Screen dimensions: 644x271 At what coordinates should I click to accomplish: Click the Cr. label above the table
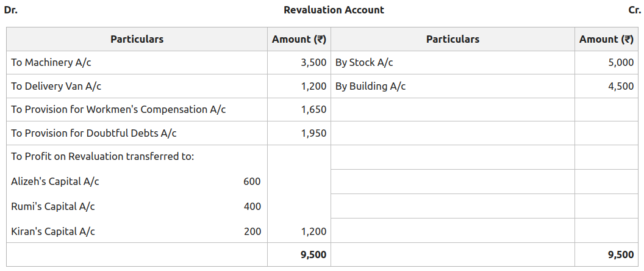click(634, 10)
